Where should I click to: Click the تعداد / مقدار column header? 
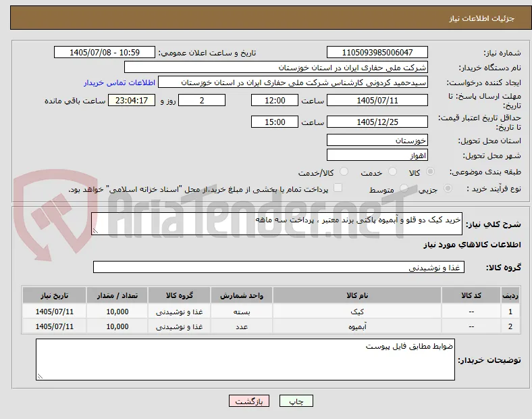click(117, 295)
